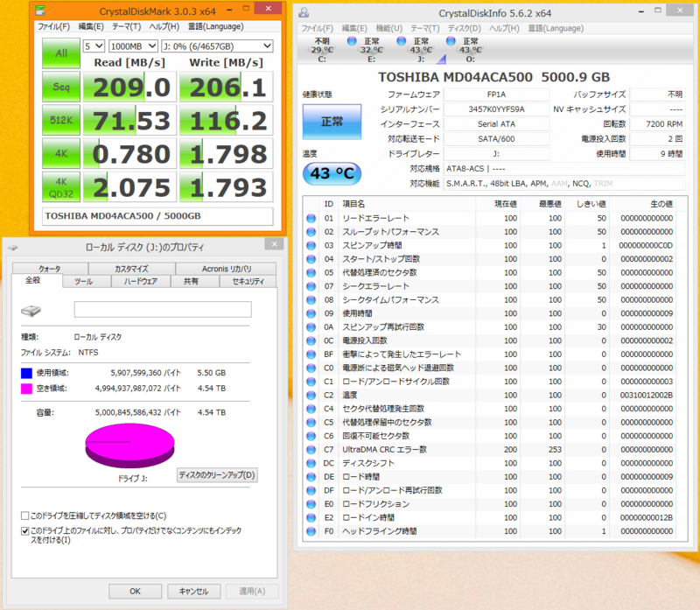
Task: Click the Seq read result 209.0
Action: (129, 87)
